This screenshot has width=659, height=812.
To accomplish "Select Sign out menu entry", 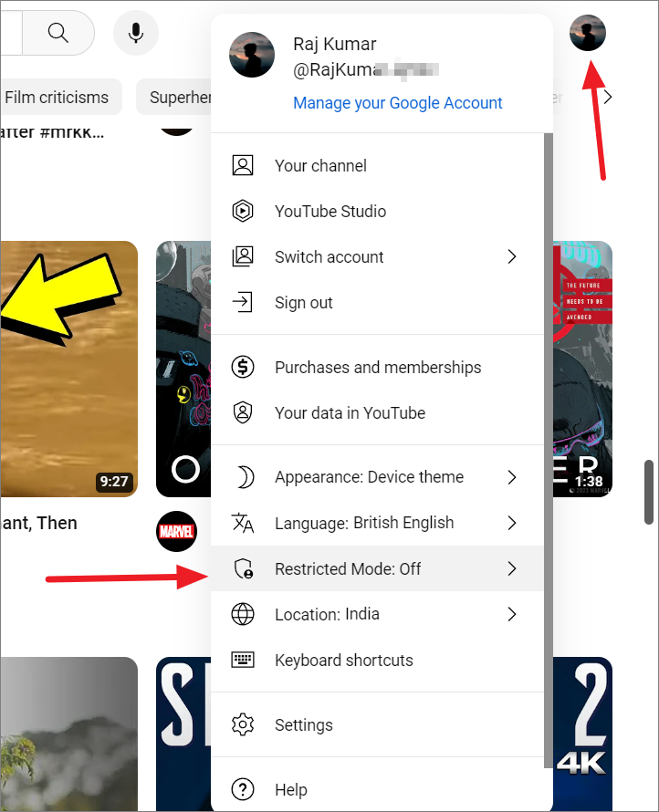I will pos(377,302).
